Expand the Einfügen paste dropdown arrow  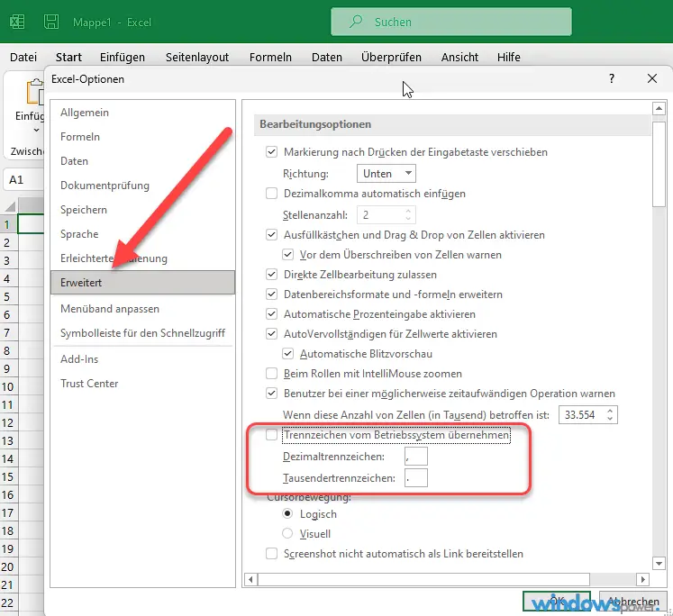click(36, 130)
